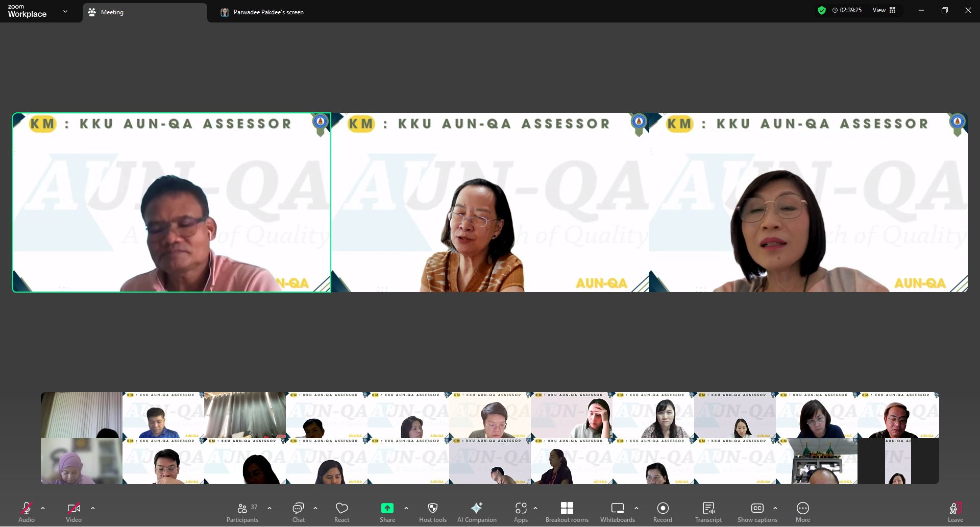Open the Participants panel
The height and width of the screenshot is (527, 980).
click(242, 512)
